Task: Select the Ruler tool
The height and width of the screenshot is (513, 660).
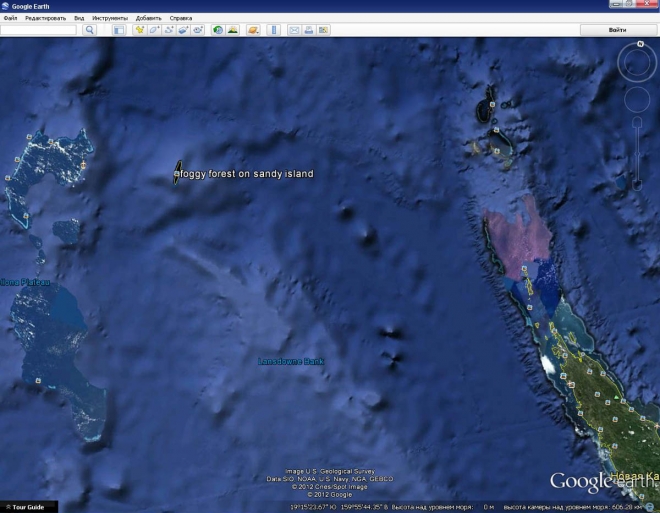Action: point(274,30)
